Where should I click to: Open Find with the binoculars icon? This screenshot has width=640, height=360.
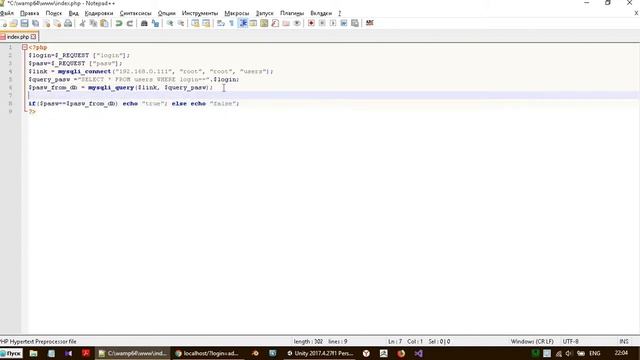tap(144, 23)
